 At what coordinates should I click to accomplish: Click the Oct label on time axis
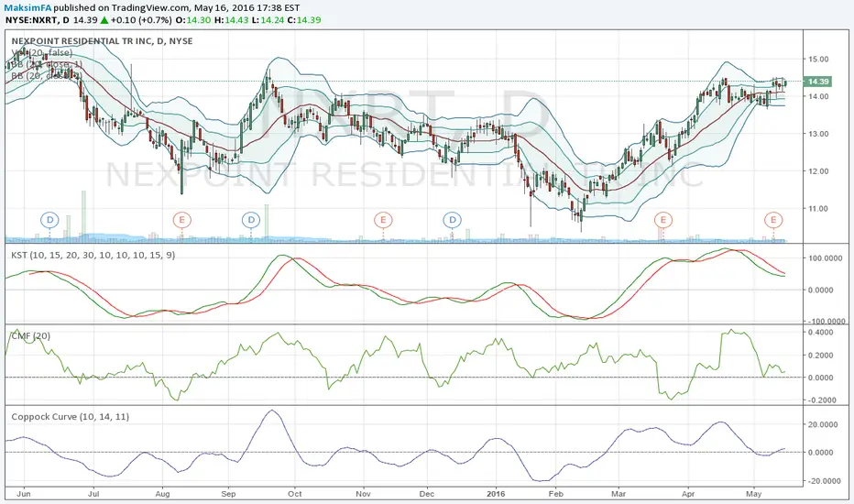295,494
